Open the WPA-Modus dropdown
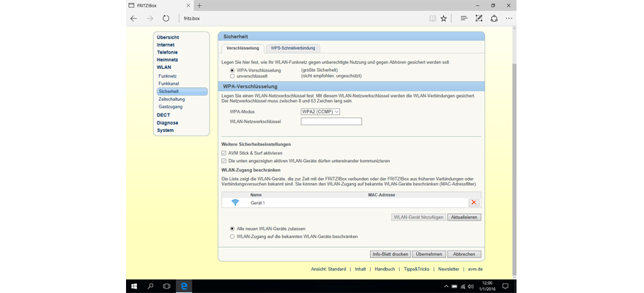Viewport: 644px width, 293px height. point(320,111)
